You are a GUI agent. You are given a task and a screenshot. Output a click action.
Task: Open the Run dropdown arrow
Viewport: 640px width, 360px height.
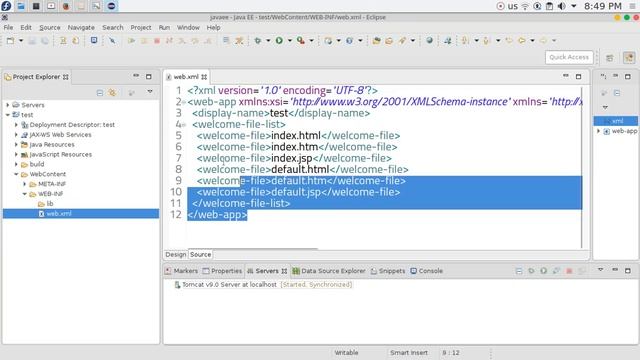(290, 40)
